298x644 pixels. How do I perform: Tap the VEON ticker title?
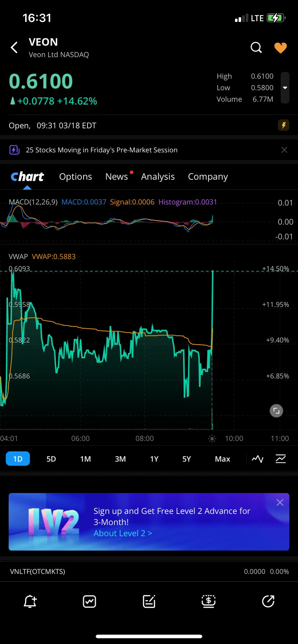tap(43, 42)
